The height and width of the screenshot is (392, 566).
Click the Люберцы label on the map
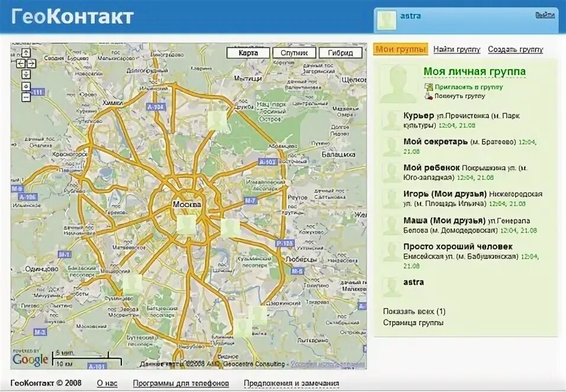(301, 259)
